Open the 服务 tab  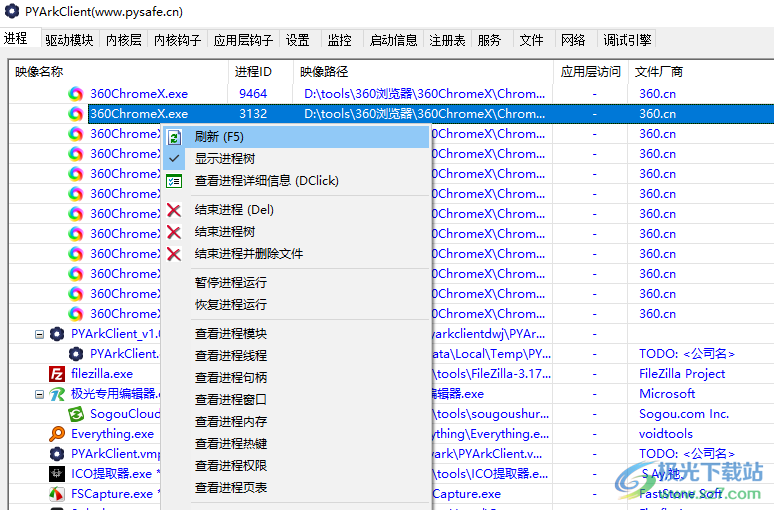pyautogui.click(x=489, y=40)
